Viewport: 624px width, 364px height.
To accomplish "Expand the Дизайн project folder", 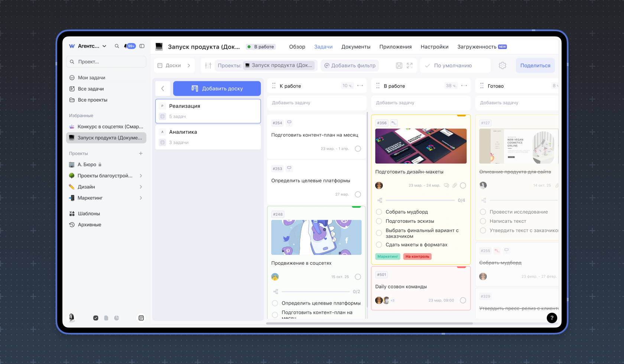I will point(141,187).
